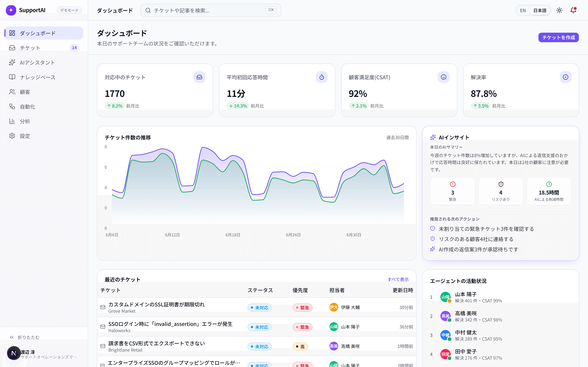Click the 設定 gear icon in sidebar
The image size is (588, 367).
click(12, 136)
